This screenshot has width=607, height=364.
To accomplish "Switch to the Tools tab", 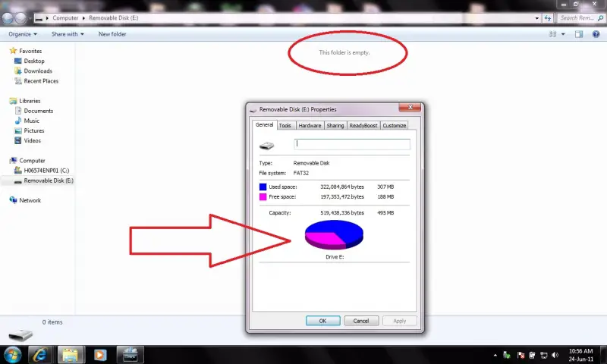I will [x=285, y=125].
